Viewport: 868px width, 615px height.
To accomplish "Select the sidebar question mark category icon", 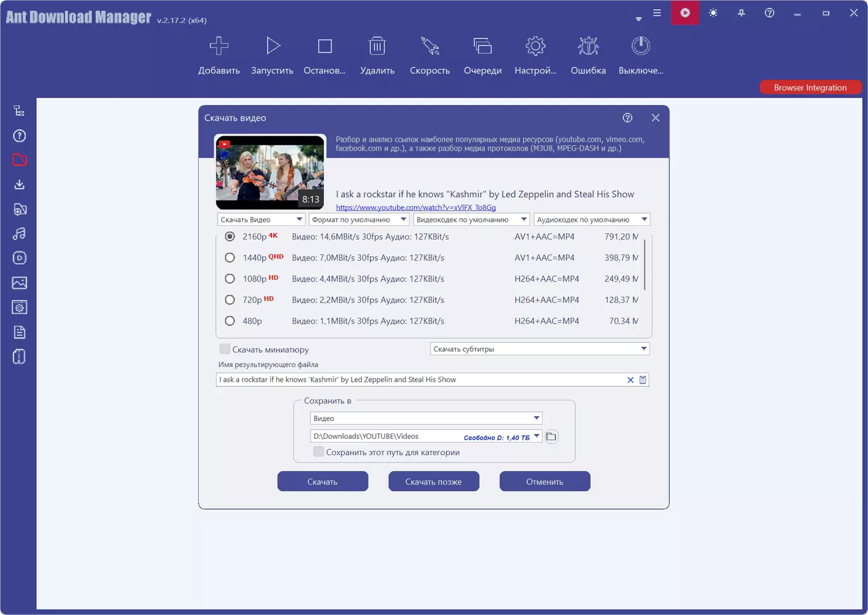I will pos(19,136).
